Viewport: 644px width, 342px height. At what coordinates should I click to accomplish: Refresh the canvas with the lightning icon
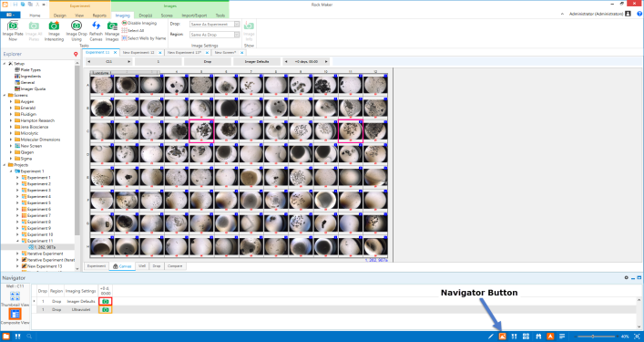(97, 26)
